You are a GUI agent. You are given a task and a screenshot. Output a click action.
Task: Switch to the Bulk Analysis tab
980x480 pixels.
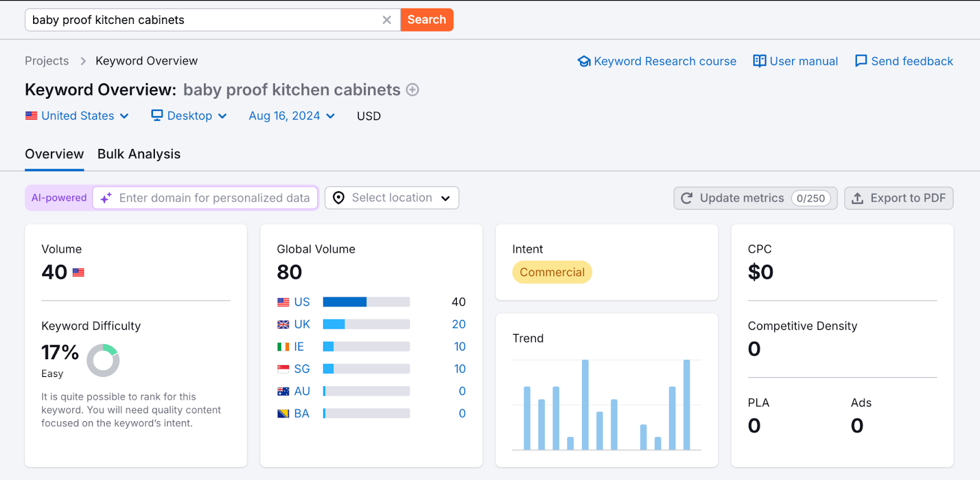point(138,154)
